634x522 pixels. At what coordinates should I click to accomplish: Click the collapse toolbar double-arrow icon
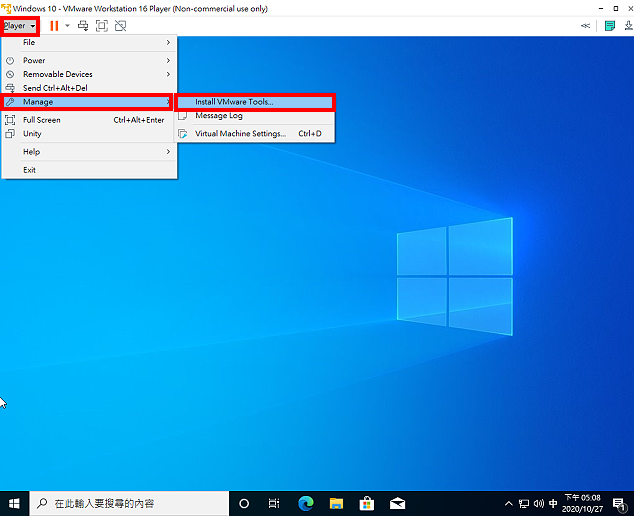tap(585, 26)
